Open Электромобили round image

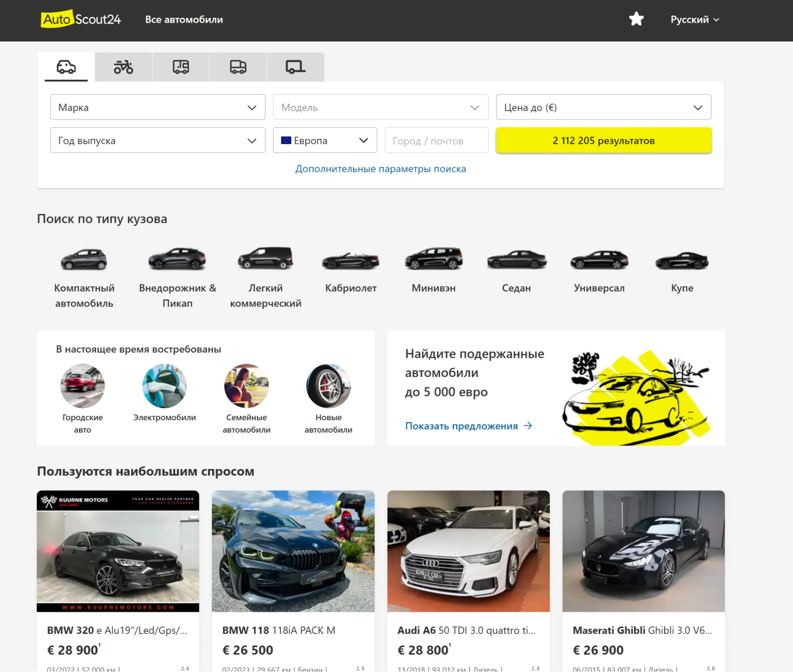165,386
